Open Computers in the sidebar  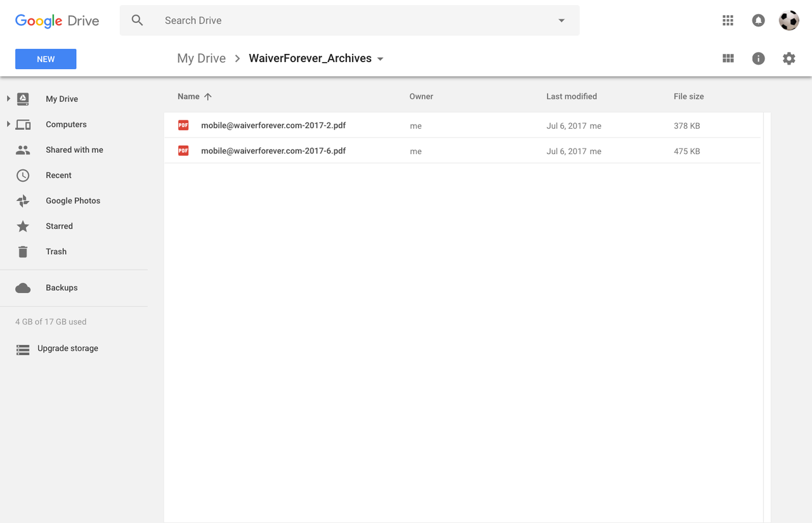tap(66, 124)
